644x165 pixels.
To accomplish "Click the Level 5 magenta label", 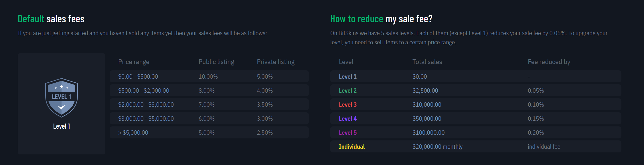I will click(347, 133).
